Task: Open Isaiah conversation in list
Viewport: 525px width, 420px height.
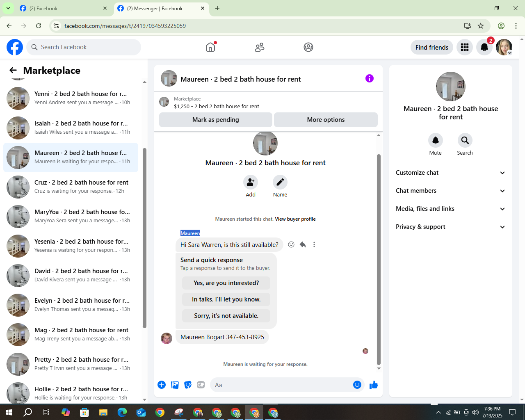Action: click(71, 128)
